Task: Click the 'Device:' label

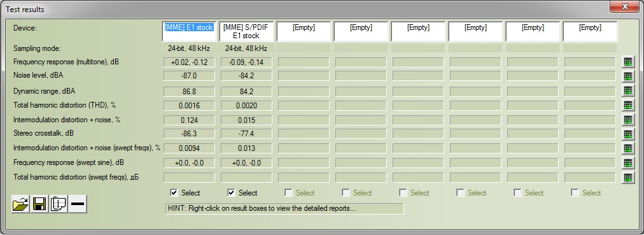Action: (25, 29)
